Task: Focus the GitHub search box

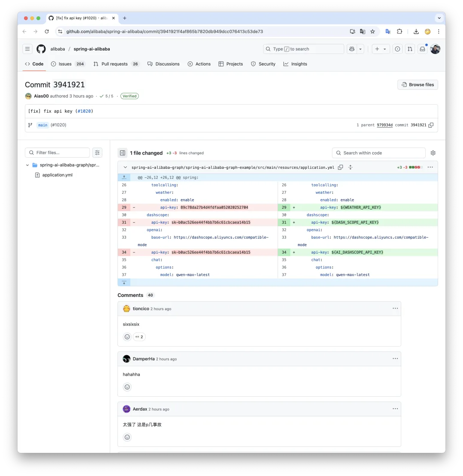Action: [303, 49]
